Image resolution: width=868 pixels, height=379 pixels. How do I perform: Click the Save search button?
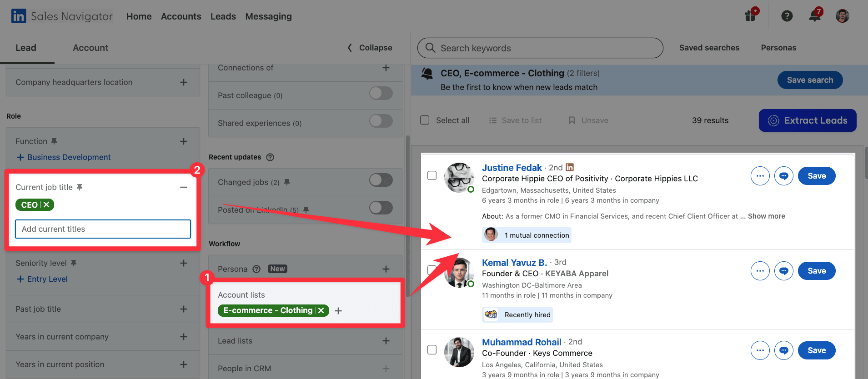(810, 80)
